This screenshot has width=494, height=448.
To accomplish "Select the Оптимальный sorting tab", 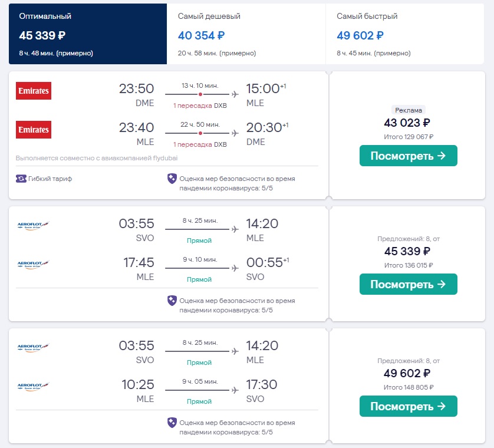I will coord(88,34).
